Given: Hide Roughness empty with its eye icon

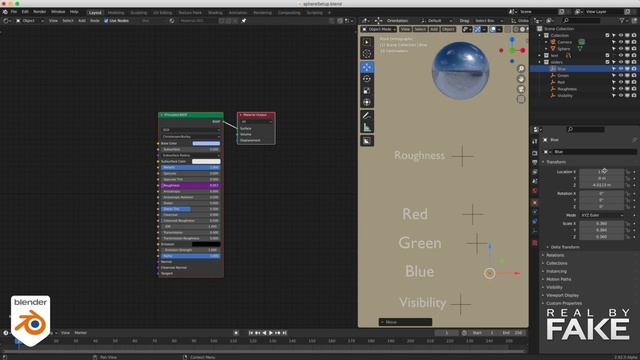Looking at the screenshot, I should tap(620, 89).
